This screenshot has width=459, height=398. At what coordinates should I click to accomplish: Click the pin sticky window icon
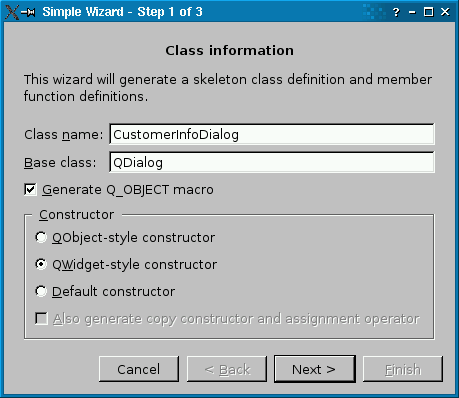[28, 12]
